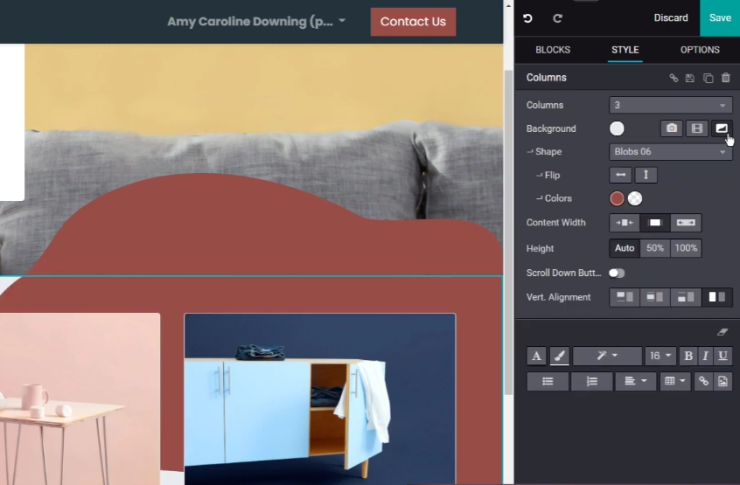Image resolution: width=740 pixels, height=485 pixels.
Task: Apply underline formatting
Action: (x=723, y=356)
